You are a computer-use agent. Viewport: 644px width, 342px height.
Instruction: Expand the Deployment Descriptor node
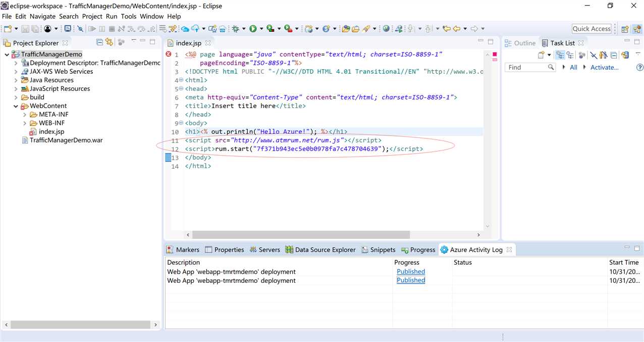(x=16, y=63)
